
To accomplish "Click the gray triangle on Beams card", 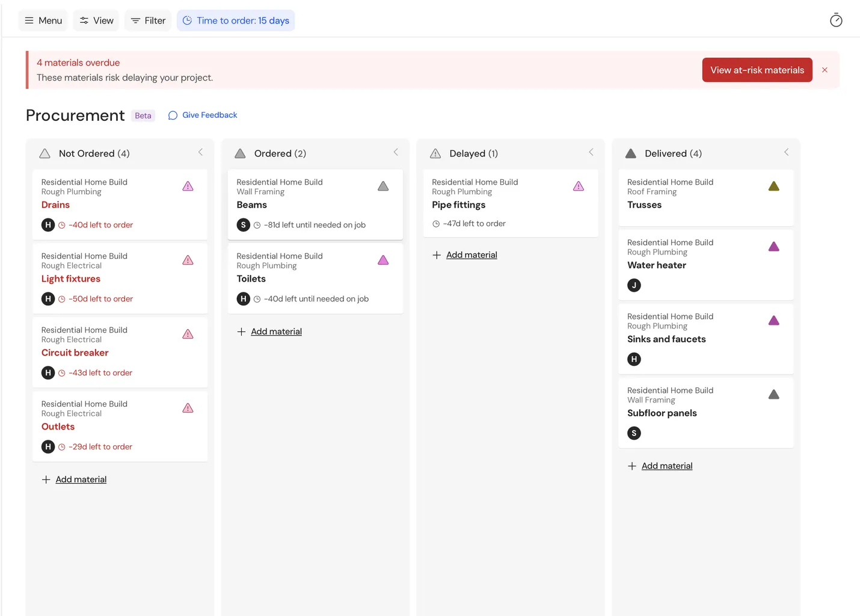I will click(x=383, y=186).
